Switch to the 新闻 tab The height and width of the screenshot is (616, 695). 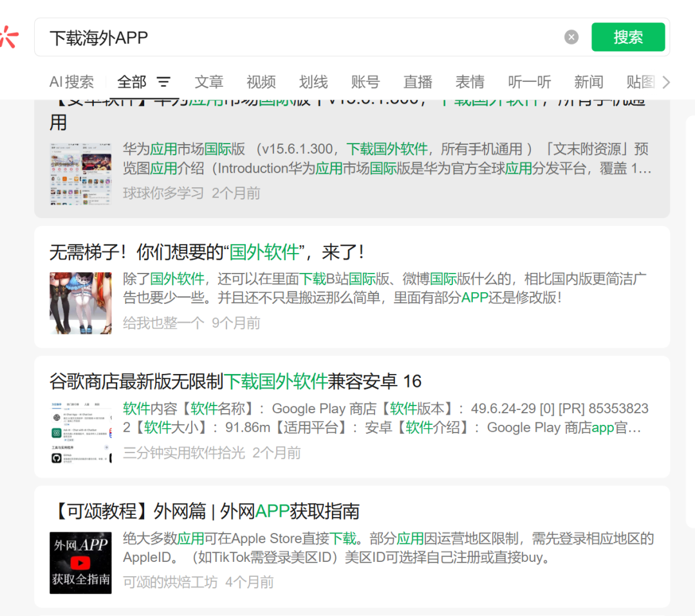point(589,82)
